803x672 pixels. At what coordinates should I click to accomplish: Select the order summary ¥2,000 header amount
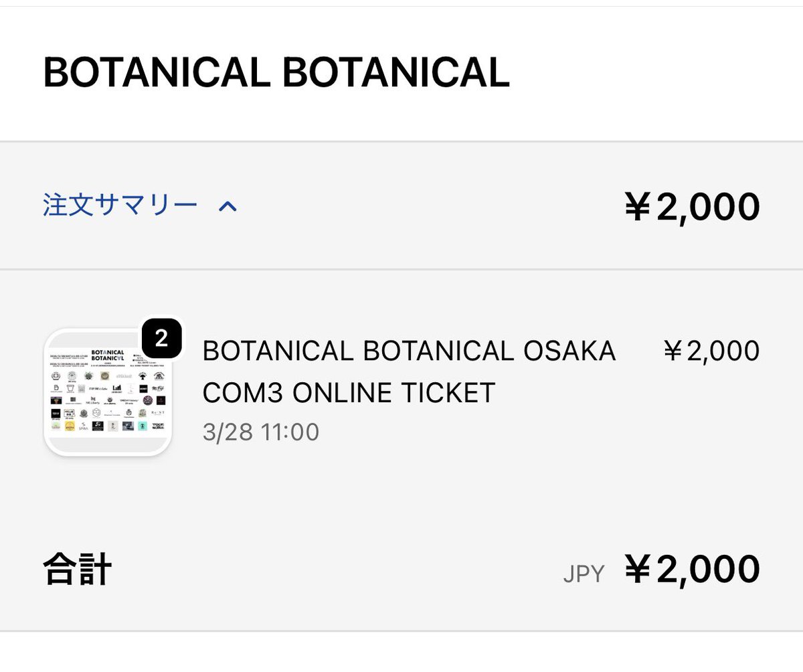pyautogui.click(x=692, y=207)
